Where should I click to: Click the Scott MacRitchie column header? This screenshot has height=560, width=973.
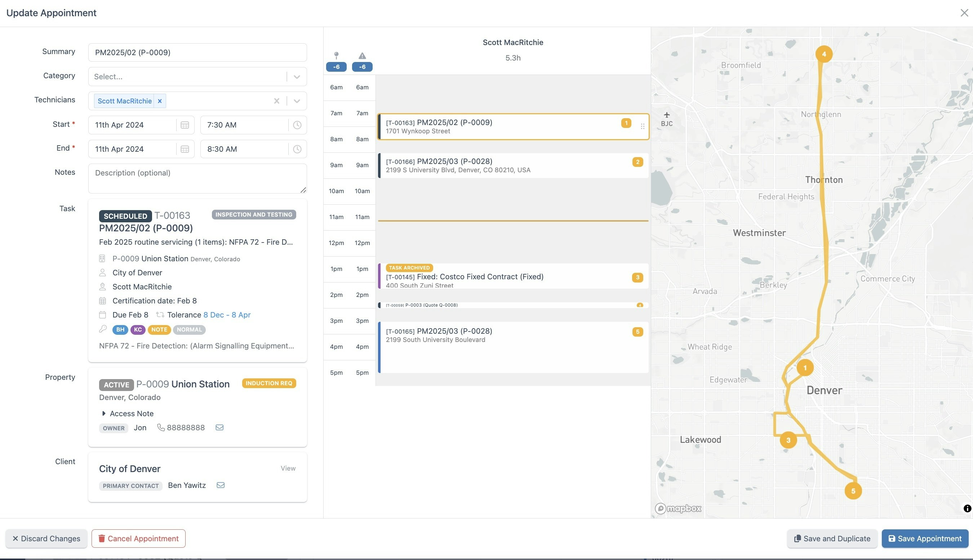tap(513, 42)
